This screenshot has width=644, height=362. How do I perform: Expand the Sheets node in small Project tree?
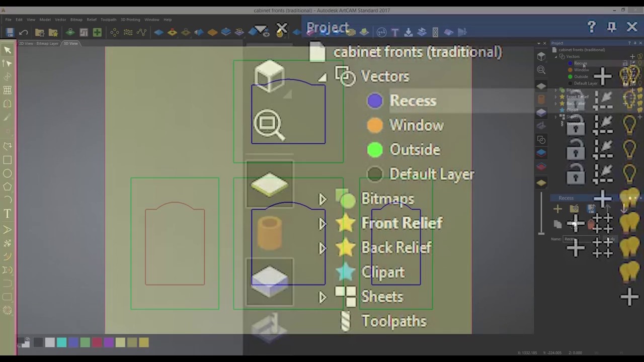point(556,117)
